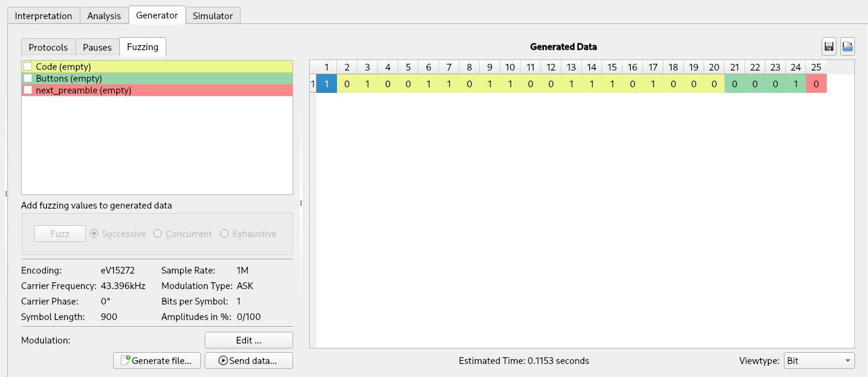The width and height of the screenshot is (868, 377).
Task: Click column header 21 in generated data
Action: 734,67
